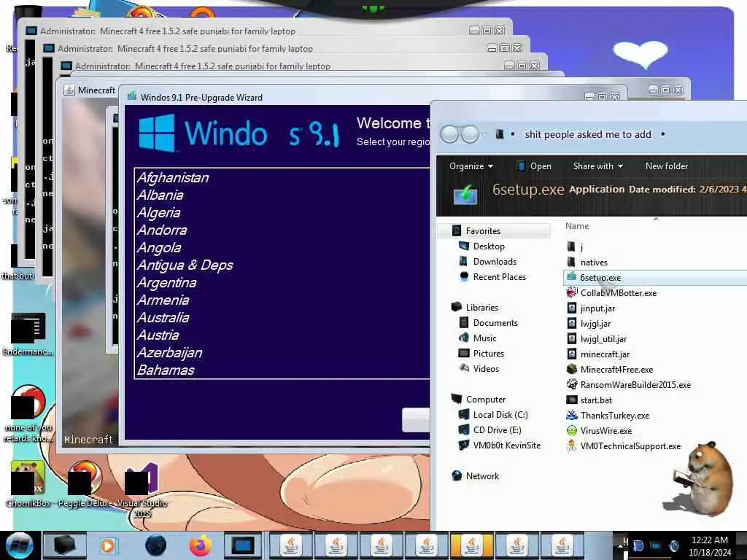Select minecraft.jar file
The width and height of the screenshot is (747, 560).
point(605,354)
